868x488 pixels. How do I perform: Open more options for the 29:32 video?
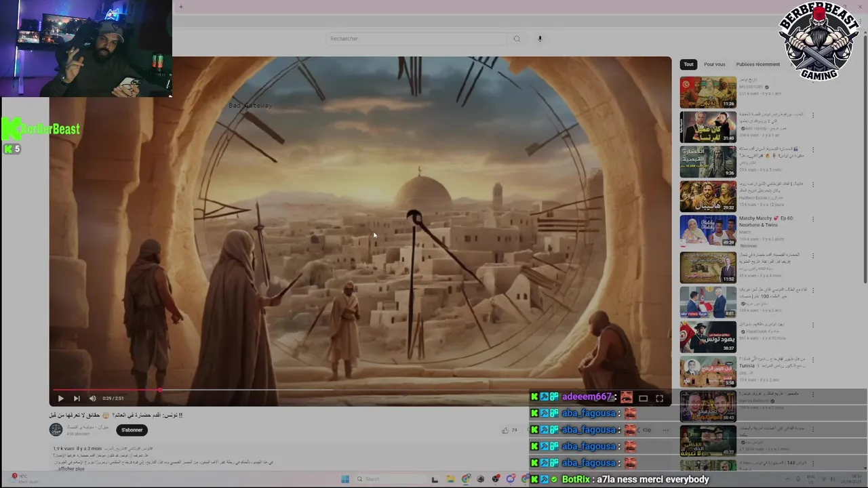(812, 185)
